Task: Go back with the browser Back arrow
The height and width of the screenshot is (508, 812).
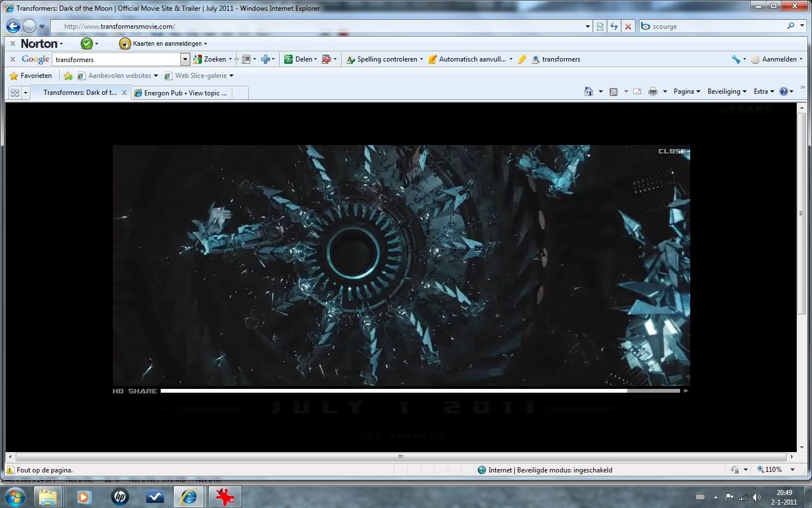Action: point(13,26)
